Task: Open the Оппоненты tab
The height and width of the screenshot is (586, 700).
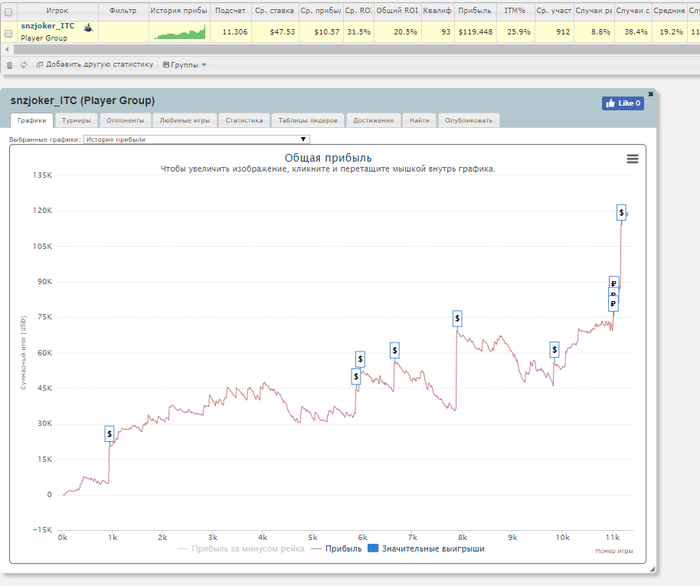Action: click(125, 120)
